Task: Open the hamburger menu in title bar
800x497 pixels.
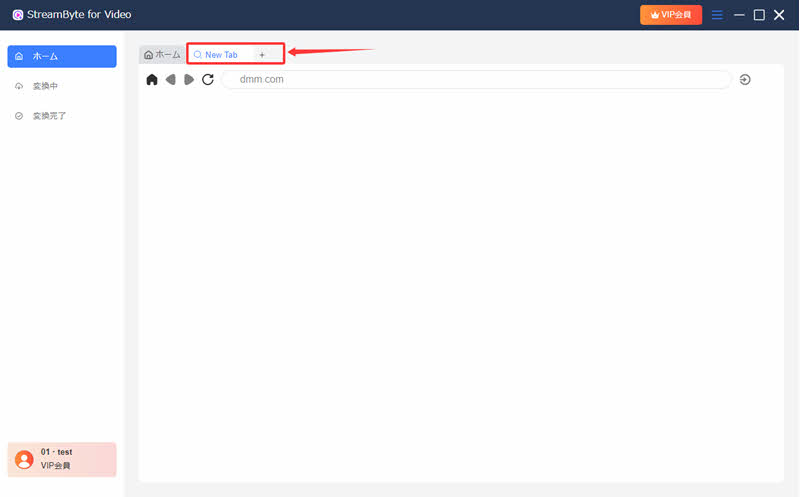Action: pos(717,15)
